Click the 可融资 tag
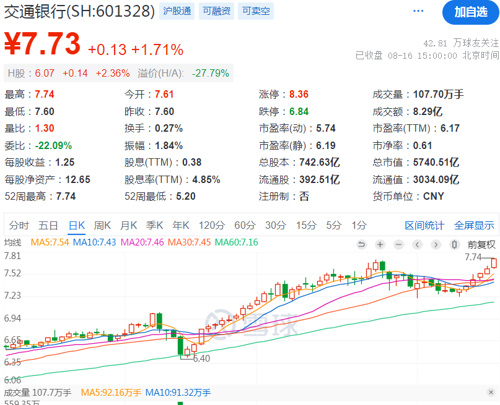Screen dimensions: 500x405 tap(216, 11)
